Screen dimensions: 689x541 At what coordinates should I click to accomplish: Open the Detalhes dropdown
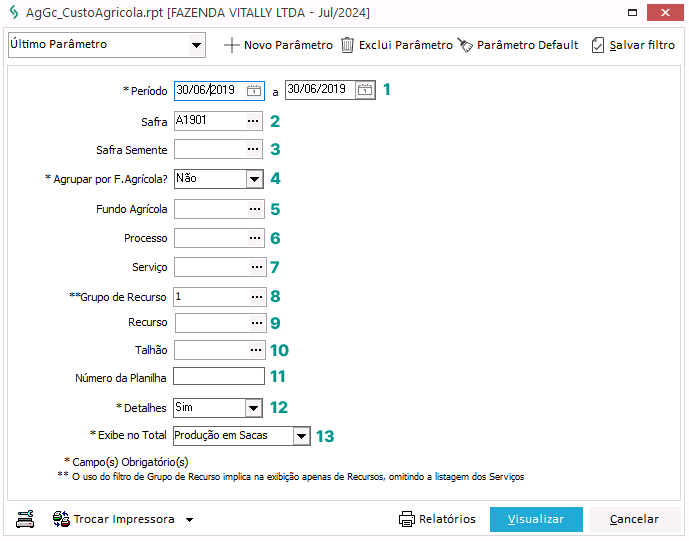(253, 408)
